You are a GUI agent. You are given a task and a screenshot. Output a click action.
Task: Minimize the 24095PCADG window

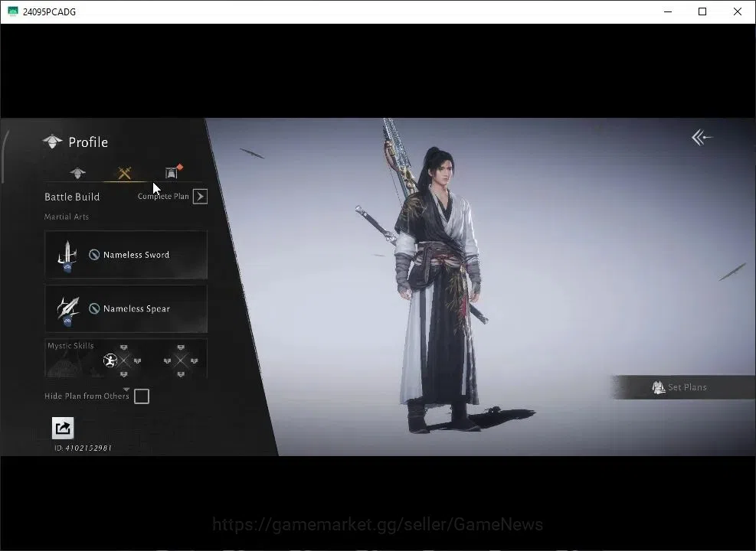(x=668, y=11)
